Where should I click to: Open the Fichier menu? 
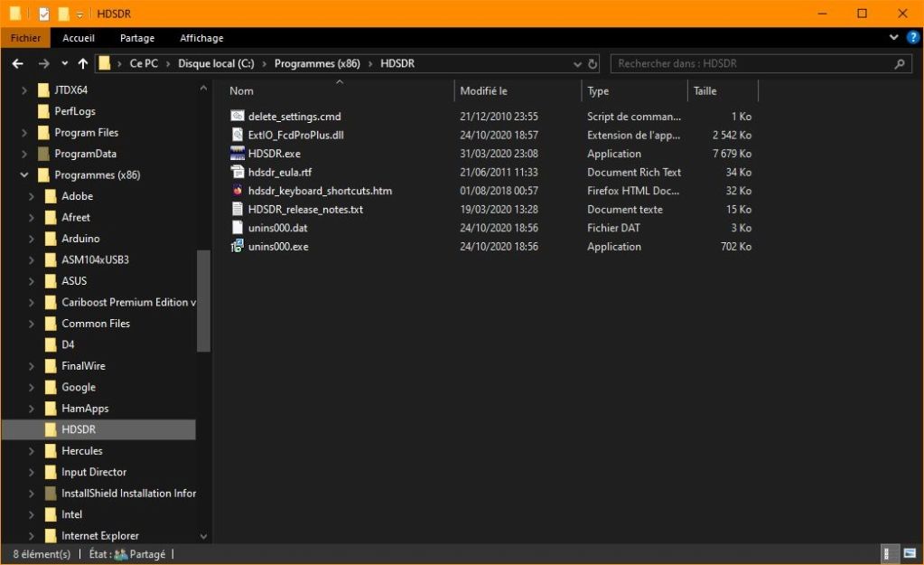(x=26, y=38)
